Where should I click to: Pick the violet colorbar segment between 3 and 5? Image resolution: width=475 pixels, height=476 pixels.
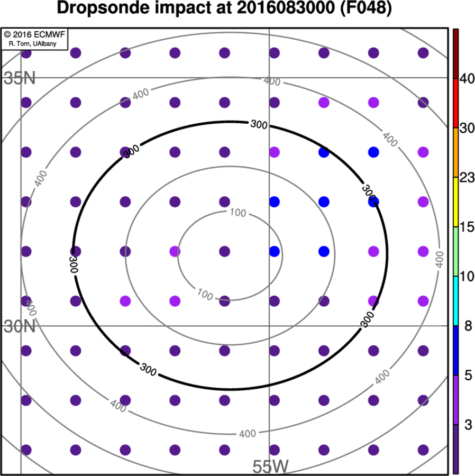tap(455, 400)
